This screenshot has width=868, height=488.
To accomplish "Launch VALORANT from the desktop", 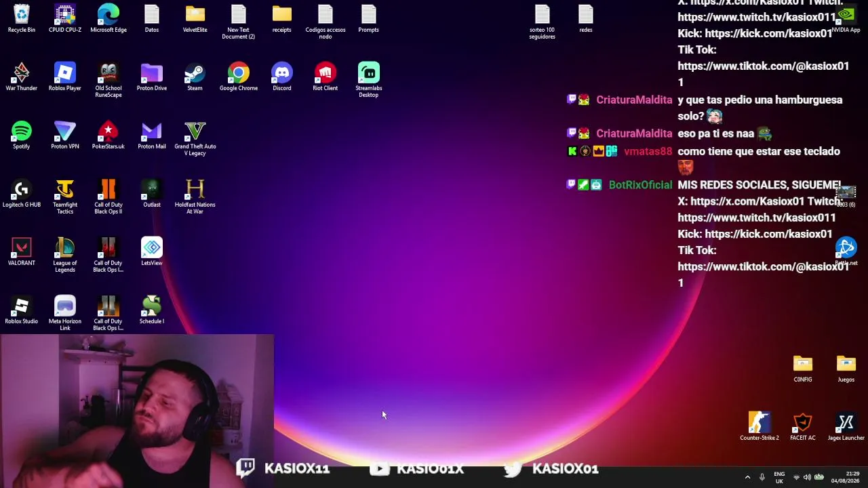I will coord(22,251).
